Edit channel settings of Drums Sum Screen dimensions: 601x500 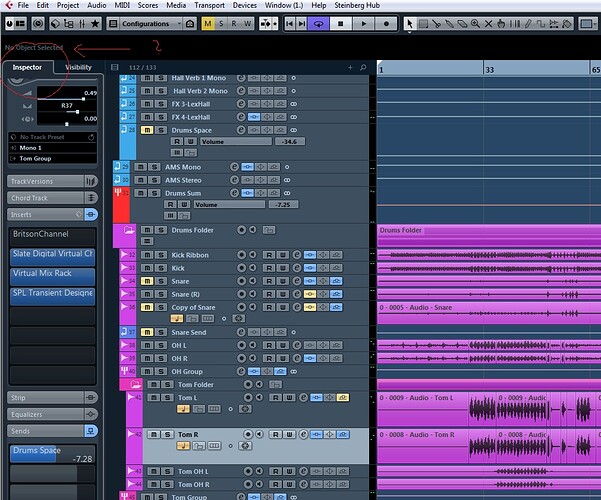point(234,193)
